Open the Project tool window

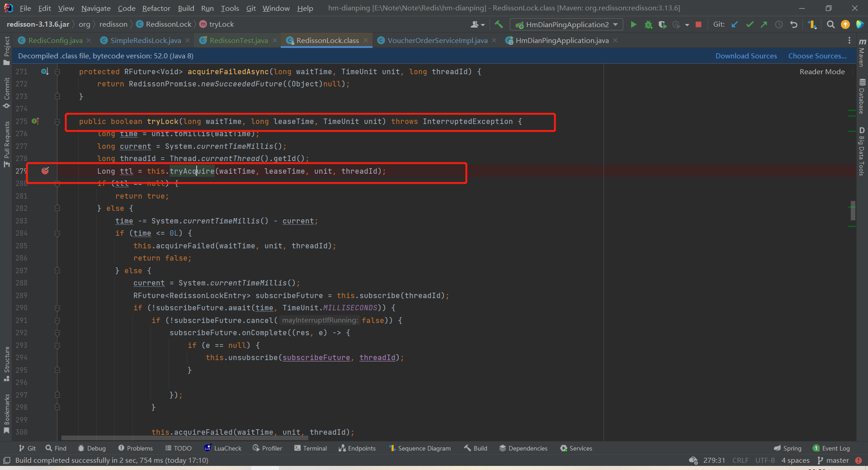tap(6, 50)
